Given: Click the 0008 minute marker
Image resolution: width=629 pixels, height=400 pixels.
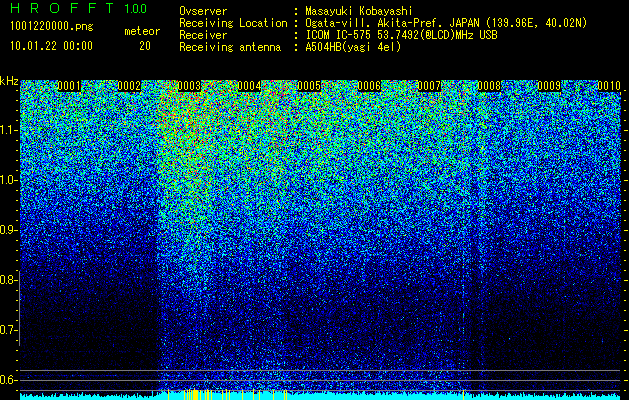Looking at the screenshot, I should (489, 86).
